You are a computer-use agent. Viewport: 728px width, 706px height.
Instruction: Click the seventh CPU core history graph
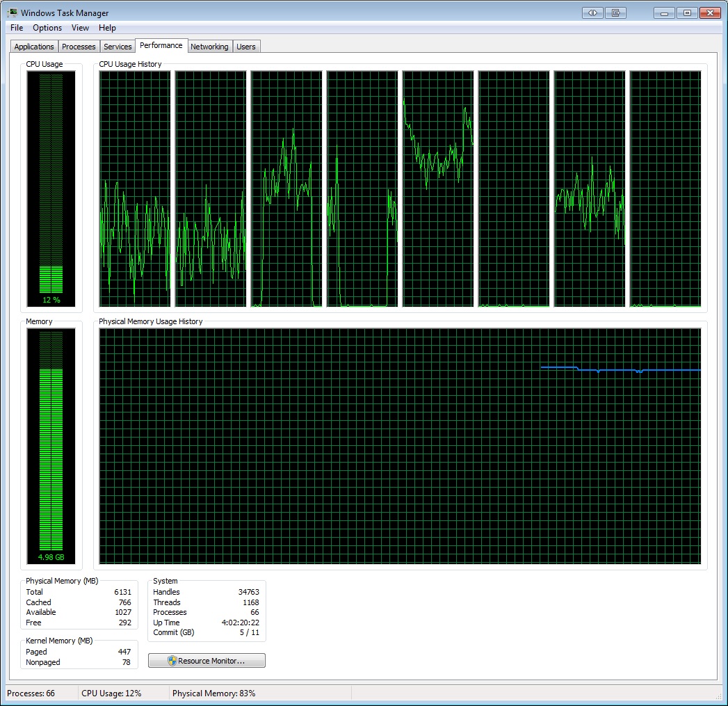coord(590,188)
